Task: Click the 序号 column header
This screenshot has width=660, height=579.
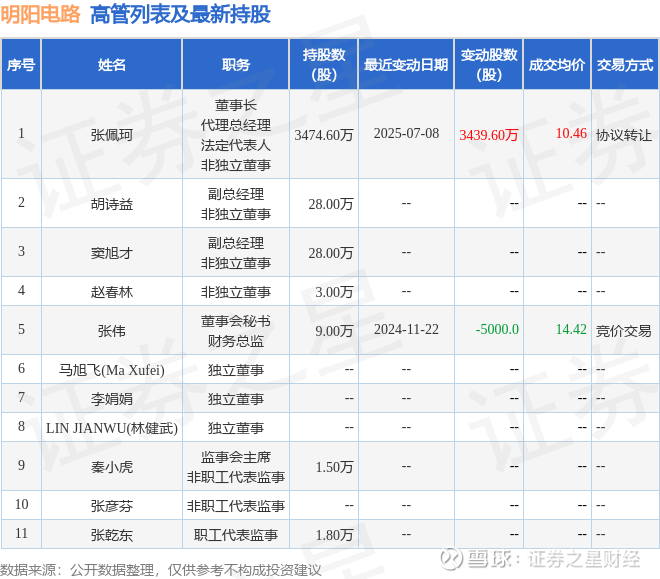Action: 21,64
